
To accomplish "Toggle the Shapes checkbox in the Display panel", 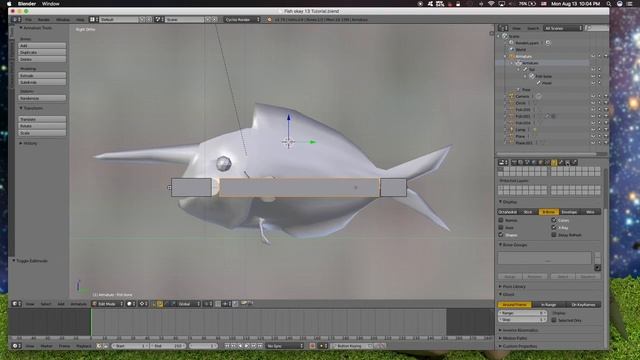I will pyautogui.click(x=501, y=235).
